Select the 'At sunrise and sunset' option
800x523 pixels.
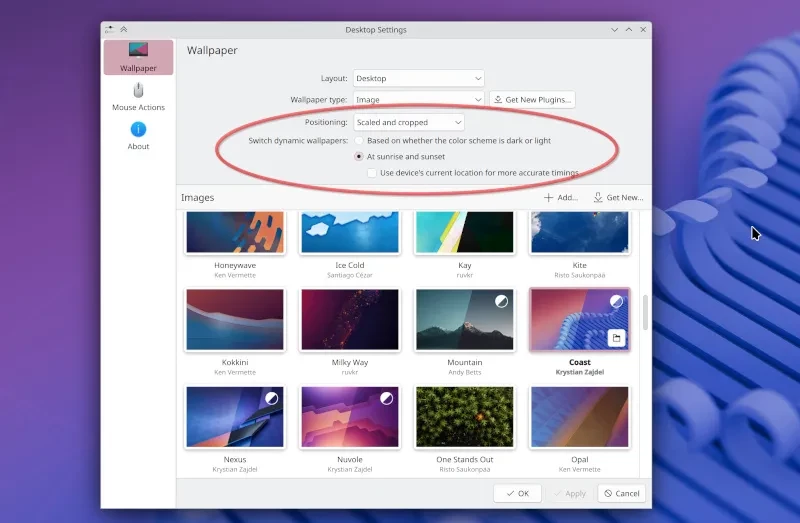click(x=359, y=157)
